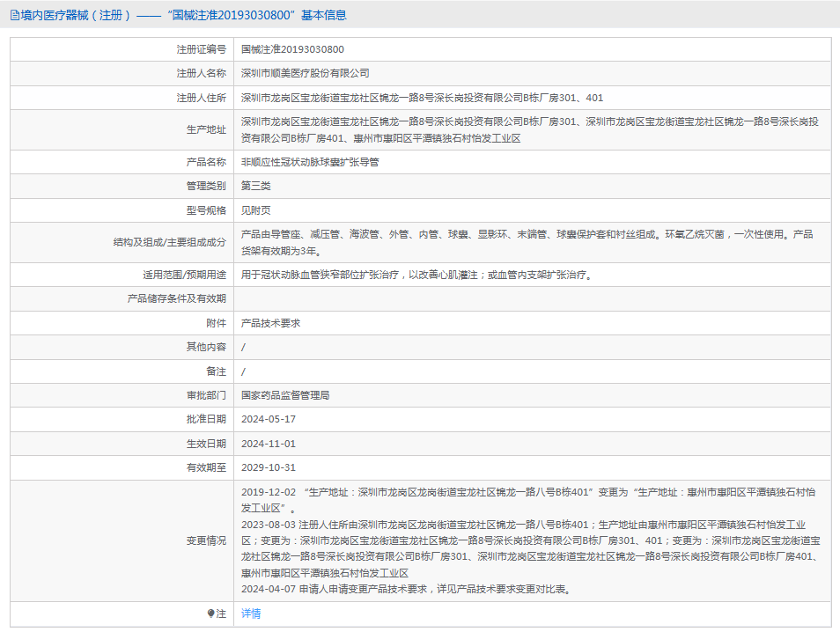840x632 pixels.
Task: Click the value 第三类
Action: tap(256, 186)
